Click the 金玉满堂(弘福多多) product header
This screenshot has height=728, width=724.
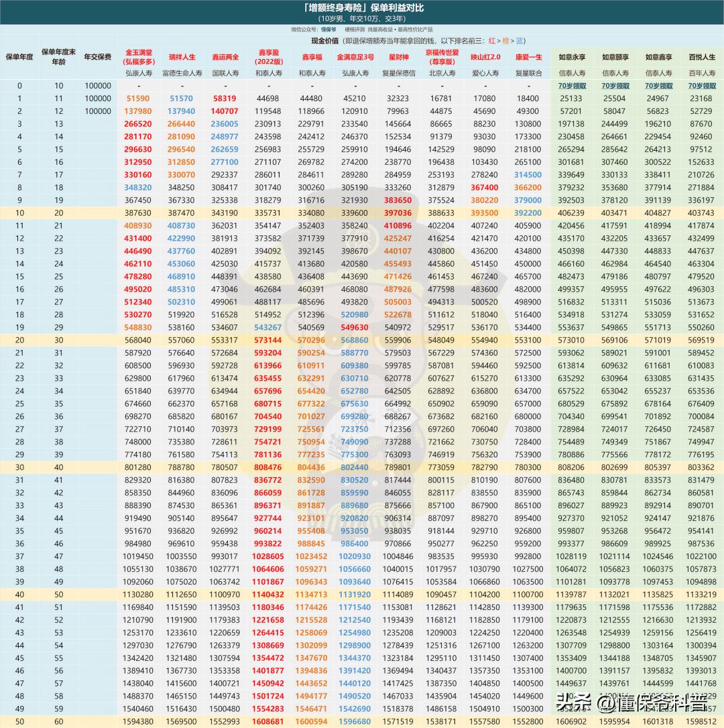139,57
